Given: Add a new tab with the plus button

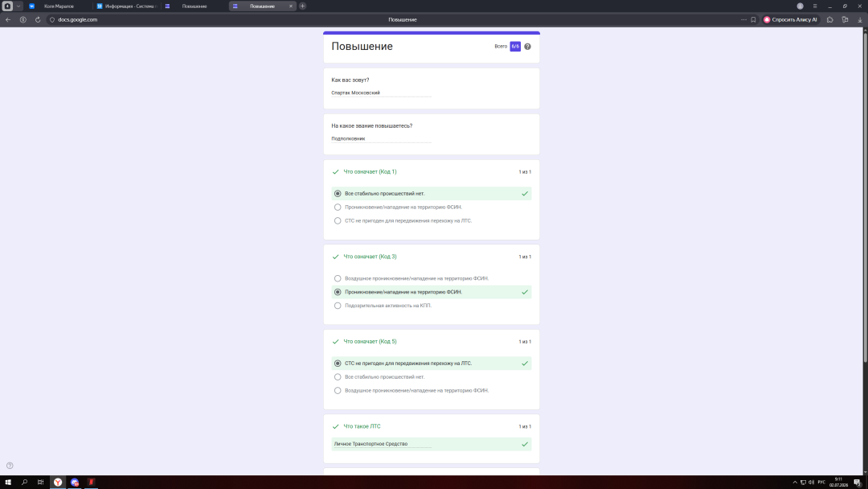Looking at the screenshot, I should [x=302, y=6].
